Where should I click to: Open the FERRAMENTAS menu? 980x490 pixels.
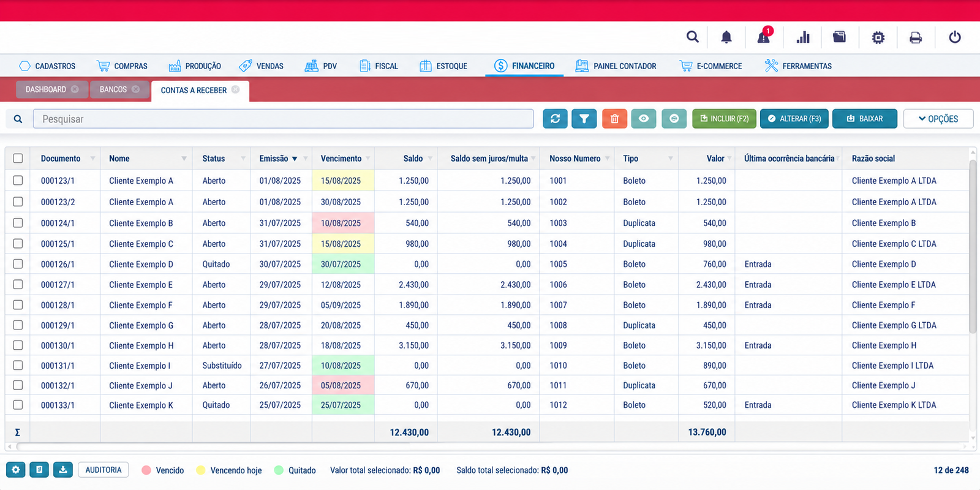click(x=798, y=66)
